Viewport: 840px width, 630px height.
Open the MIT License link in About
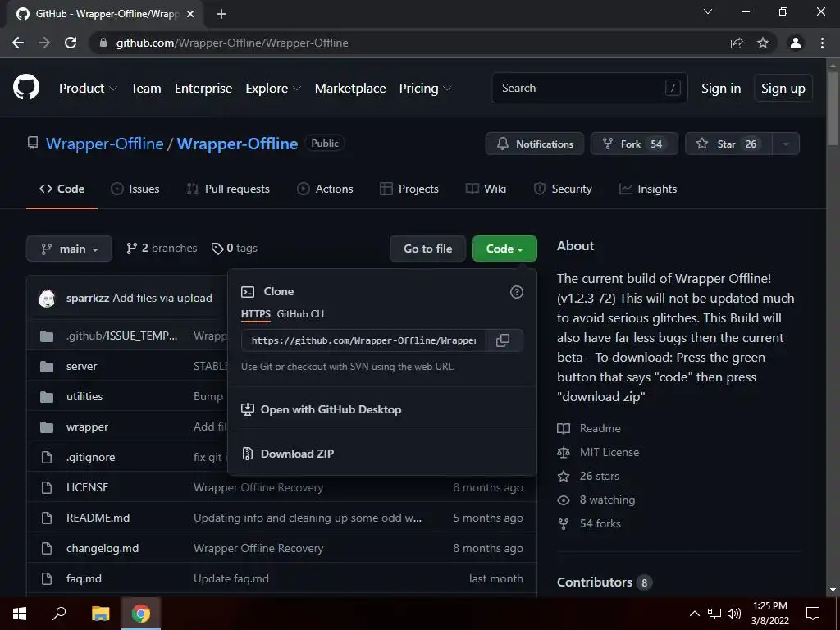click(609, 452)
